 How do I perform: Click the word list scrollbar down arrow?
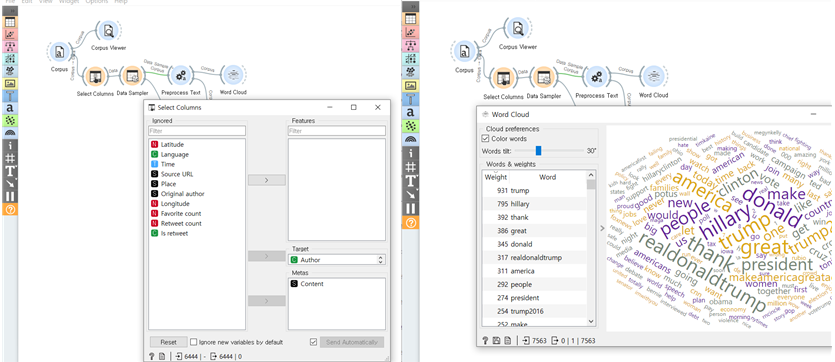[591, 322]
